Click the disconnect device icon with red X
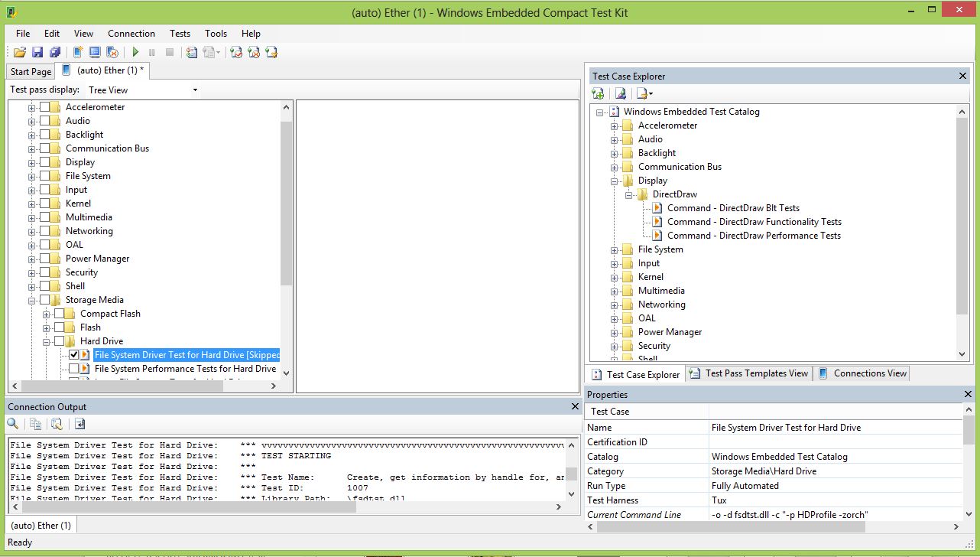Screen dimensions: 980x557 (x=112, y=52)
